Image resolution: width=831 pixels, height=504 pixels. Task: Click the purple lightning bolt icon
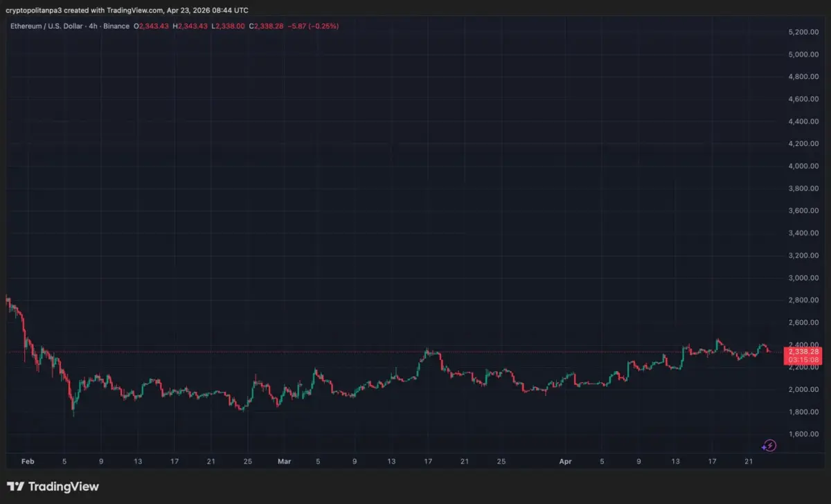769,446
